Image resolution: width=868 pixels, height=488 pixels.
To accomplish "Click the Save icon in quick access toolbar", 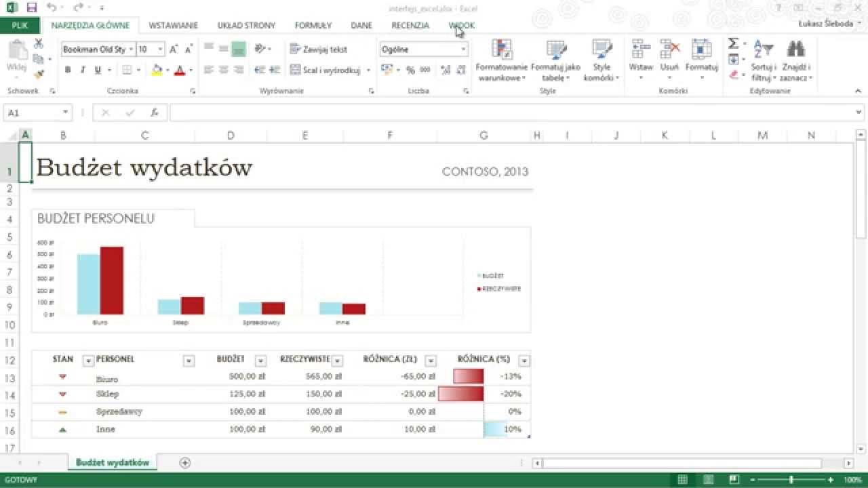I will pyautogui.click(x=31, y=8).
